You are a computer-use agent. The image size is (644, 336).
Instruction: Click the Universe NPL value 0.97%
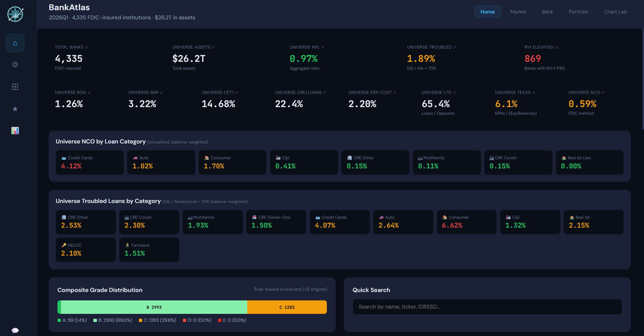(x=304, y=59)
